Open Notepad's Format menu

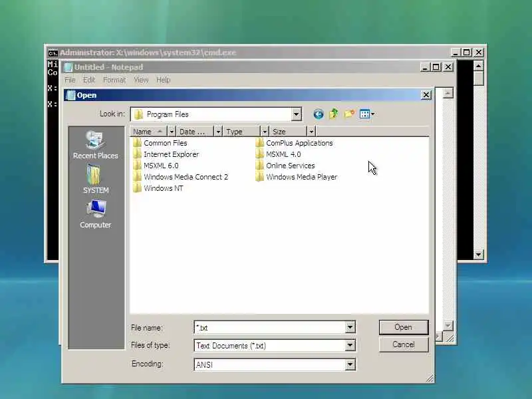[114, 80]
